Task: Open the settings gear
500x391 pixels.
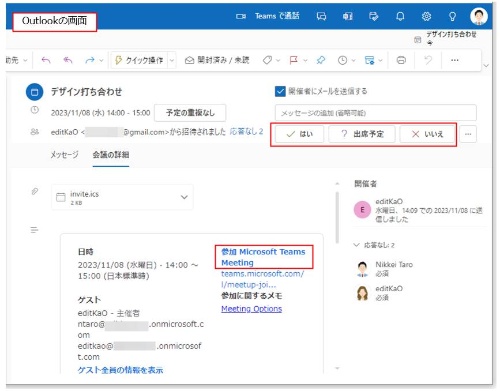Action: click(426, 16)
